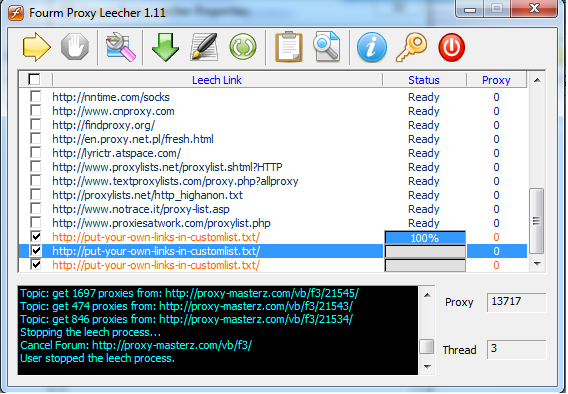
Task: Show info via the blue i icon
Action: pyautogui.click(x=372, y=47)
